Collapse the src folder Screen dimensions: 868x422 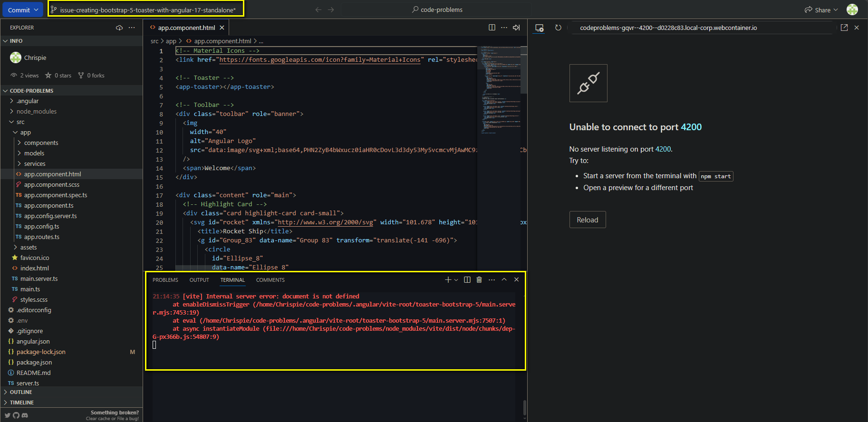click(71, 122)
